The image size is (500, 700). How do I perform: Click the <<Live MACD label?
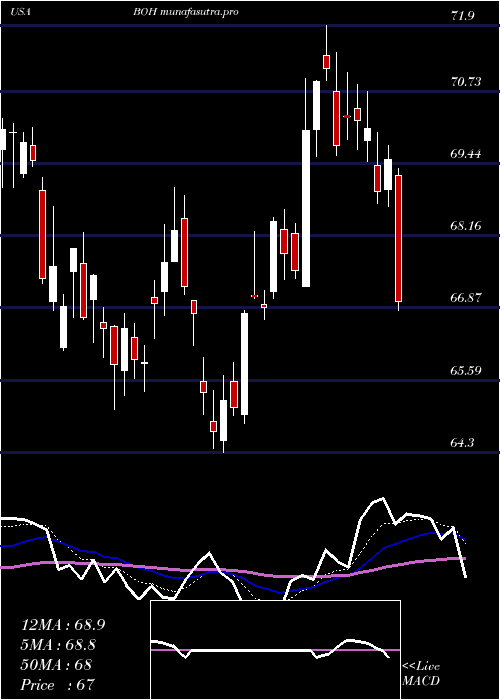click(421, 674)
